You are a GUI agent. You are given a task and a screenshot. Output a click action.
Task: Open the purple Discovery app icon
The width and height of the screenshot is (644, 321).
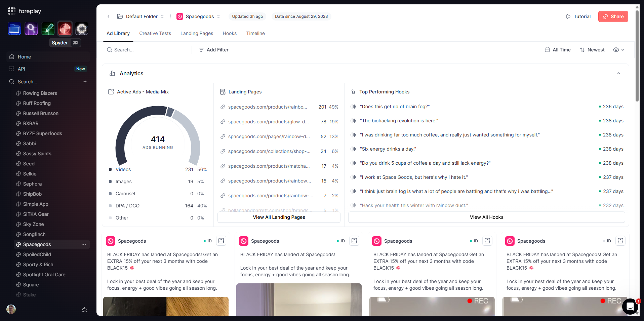pyautogui.click(x=31, y=29)
